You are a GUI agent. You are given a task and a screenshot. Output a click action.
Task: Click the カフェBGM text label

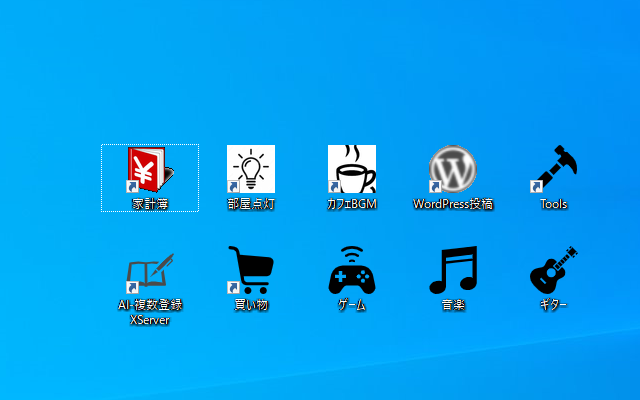click(352, 204)
